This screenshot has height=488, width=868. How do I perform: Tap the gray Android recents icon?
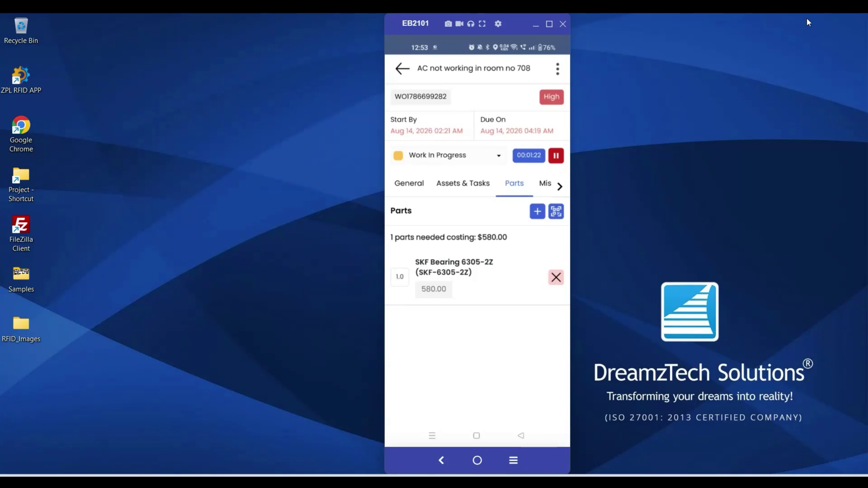pos(432,436)
